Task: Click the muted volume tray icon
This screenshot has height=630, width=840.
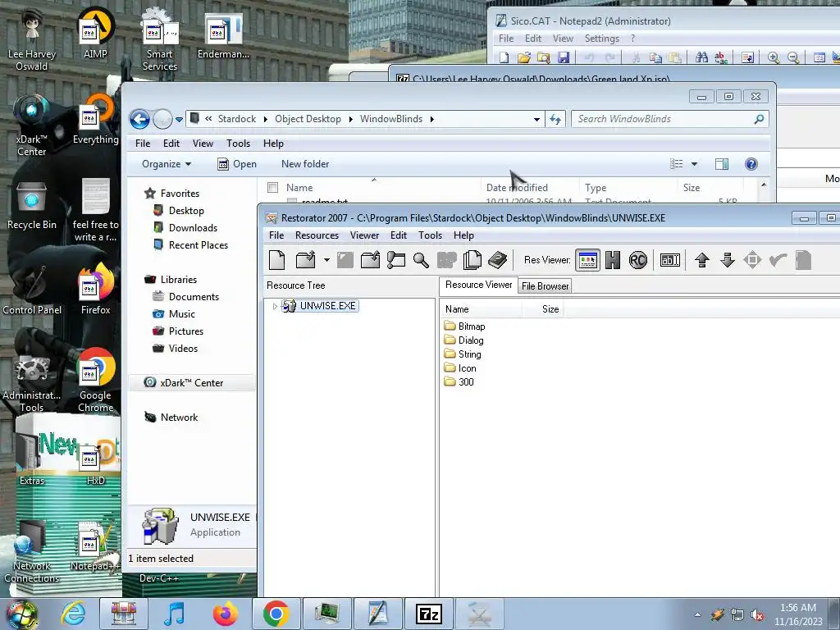Action: point(757,615)
